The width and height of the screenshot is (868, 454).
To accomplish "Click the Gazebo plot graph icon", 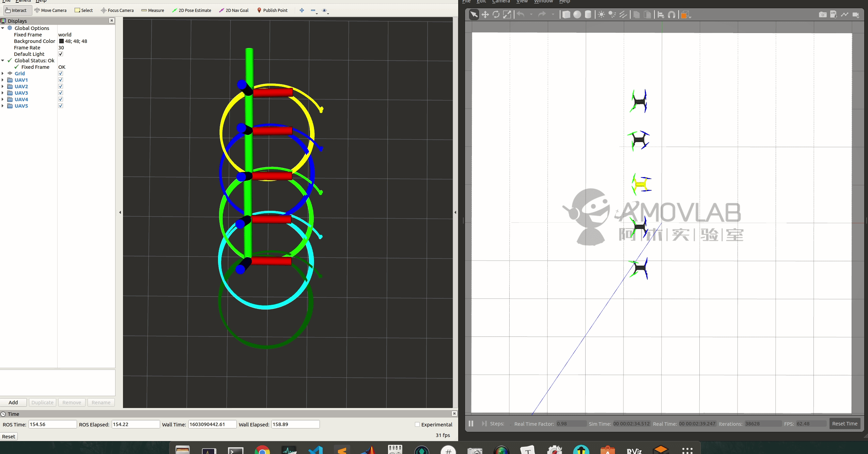I will [844, 15].
